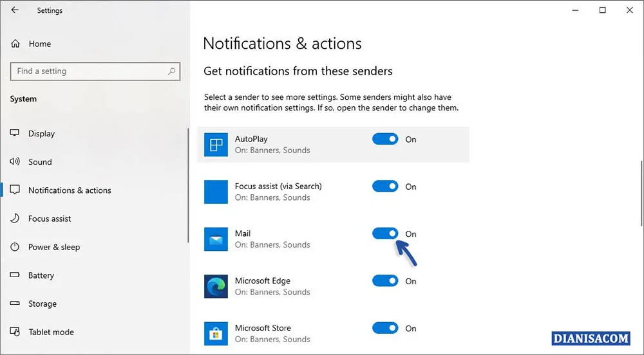Click the Mail envelope app icon
The image size is (644, 355).
216,239
